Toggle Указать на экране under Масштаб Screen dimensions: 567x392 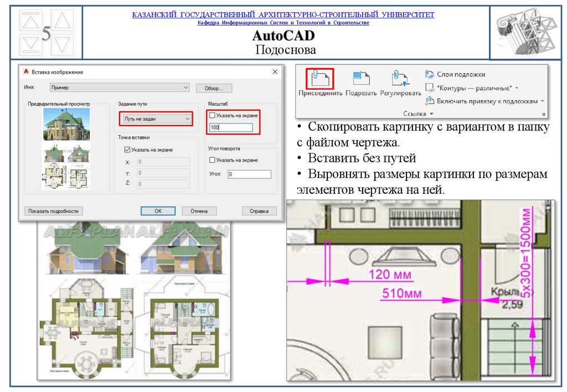pyautogui.click(x=212, y=115)
